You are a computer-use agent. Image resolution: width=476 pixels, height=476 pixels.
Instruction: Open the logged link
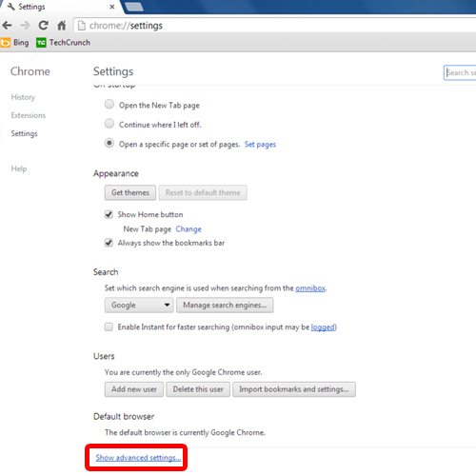(323, 327)
